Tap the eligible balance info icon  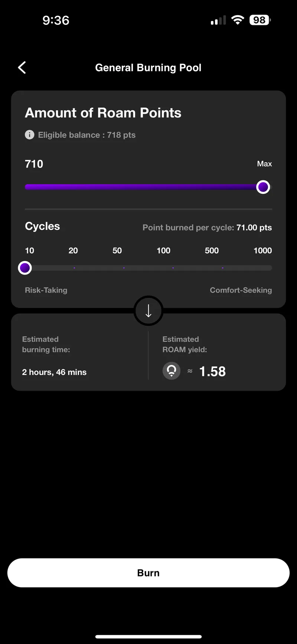pyautogui.click(x=30, y=135)
